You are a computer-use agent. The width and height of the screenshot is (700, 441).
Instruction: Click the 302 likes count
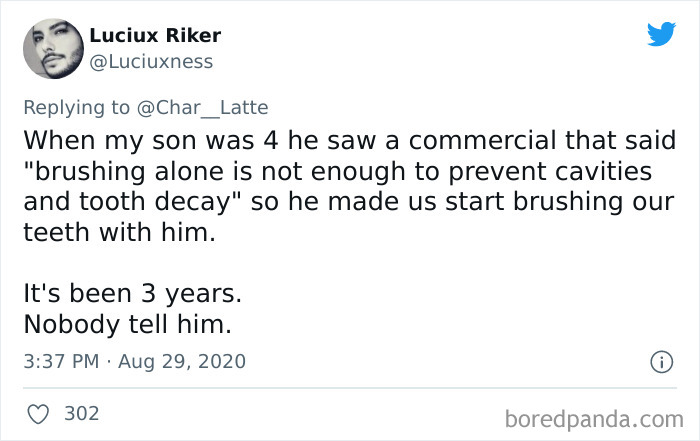click(x=81, y=412)
